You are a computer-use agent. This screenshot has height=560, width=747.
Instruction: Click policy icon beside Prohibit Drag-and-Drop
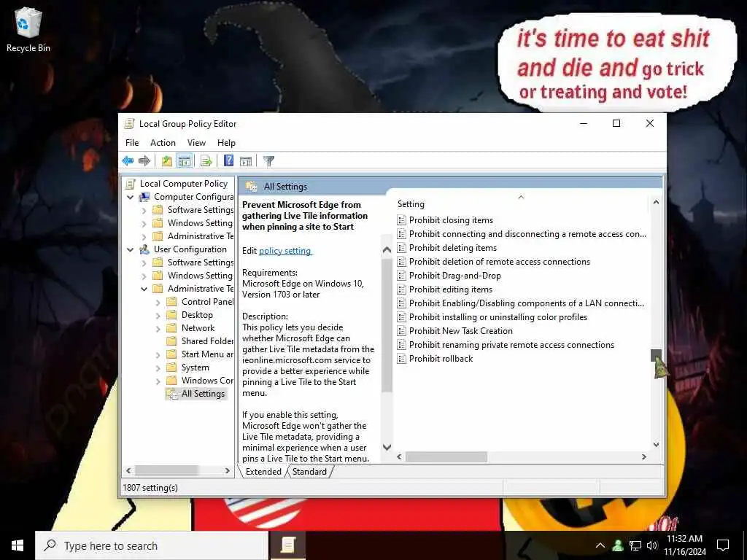point(402,275)
